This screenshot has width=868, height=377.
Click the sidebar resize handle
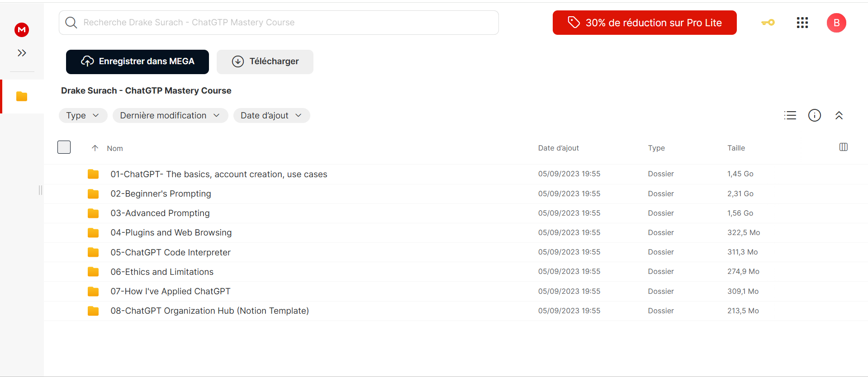tap(40, 190)
